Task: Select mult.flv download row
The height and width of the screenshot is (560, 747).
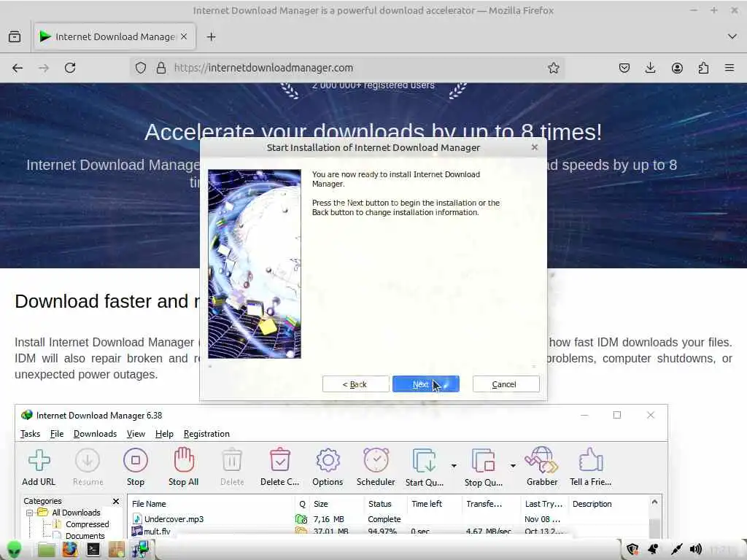Action: point(388,532)
